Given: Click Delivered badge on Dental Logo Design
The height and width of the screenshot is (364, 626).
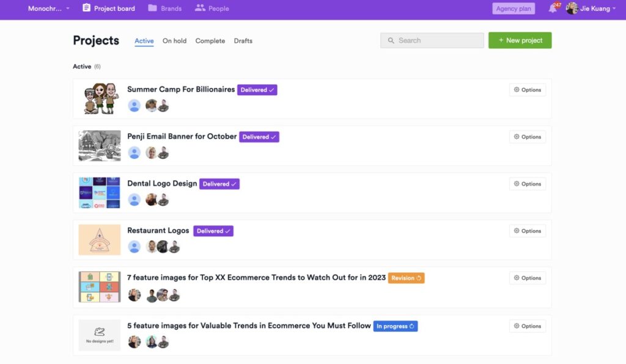Looking at the screenshot, I should 219,184.
